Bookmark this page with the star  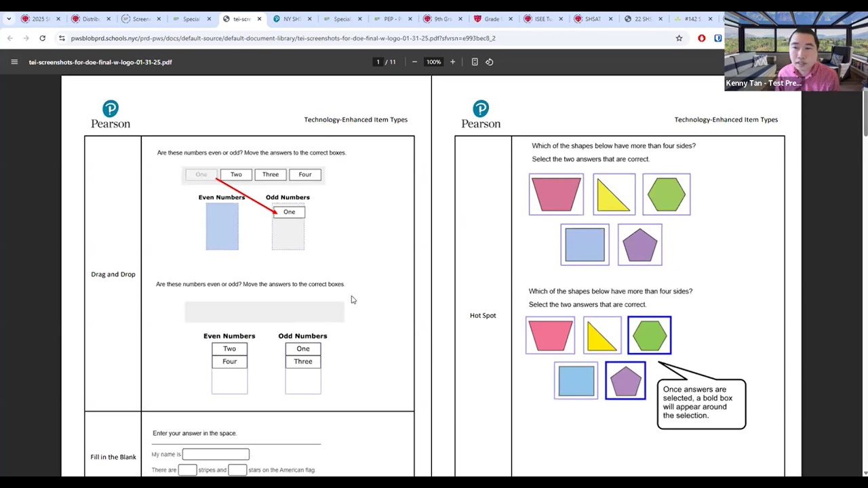(679, 38)
